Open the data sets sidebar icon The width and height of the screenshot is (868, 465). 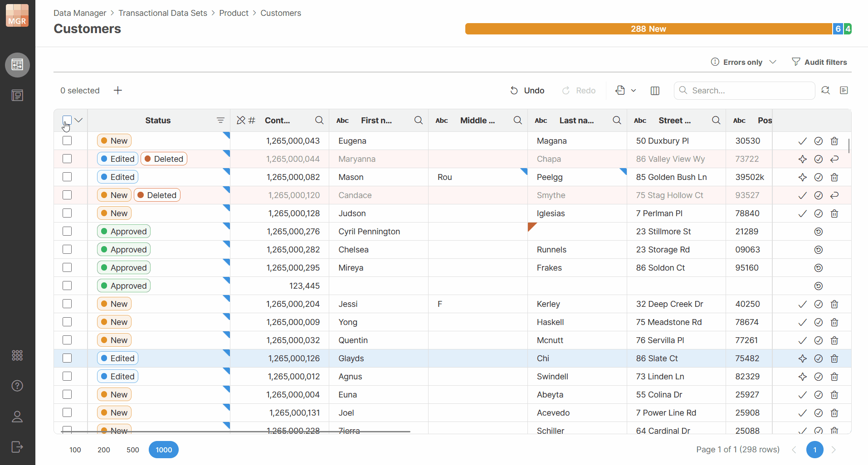click(17, 65)
